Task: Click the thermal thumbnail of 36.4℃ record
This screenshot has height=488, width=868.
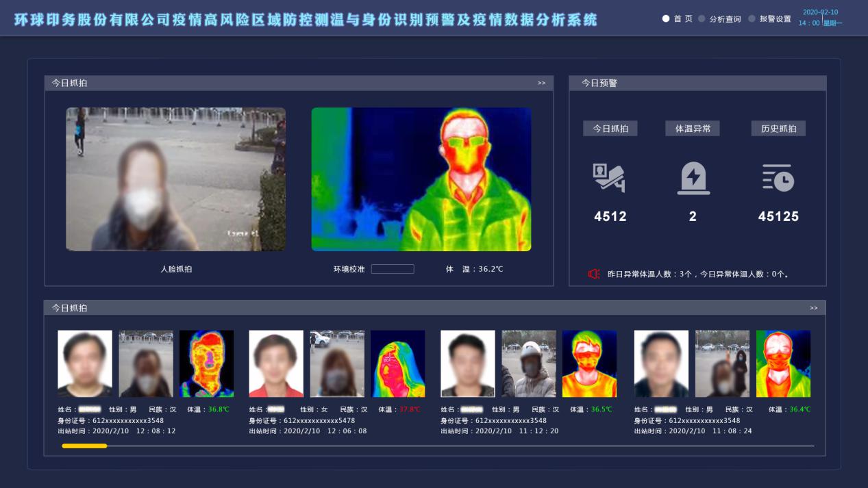Action: coord(783,363)
